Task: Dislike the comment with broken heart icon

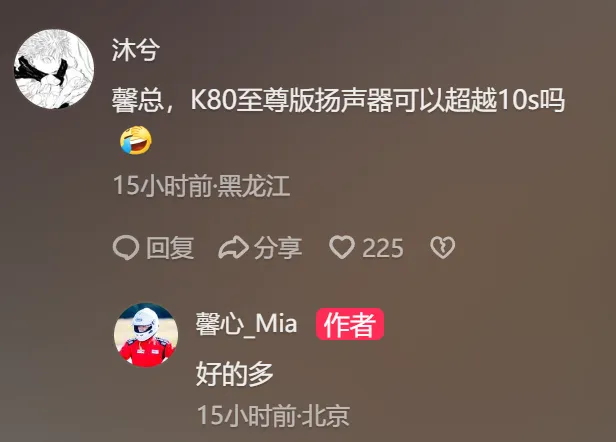Action: [442, 248]
